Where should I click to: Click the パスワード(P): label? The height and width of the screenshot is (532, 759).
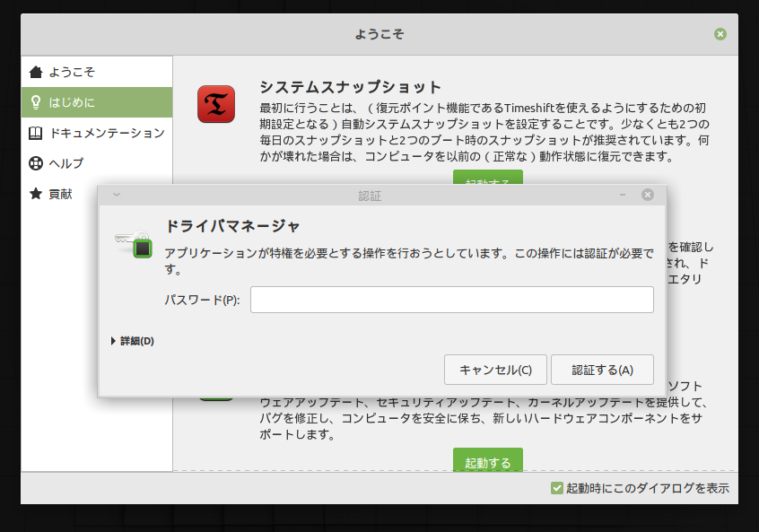[x=203, y=301]
